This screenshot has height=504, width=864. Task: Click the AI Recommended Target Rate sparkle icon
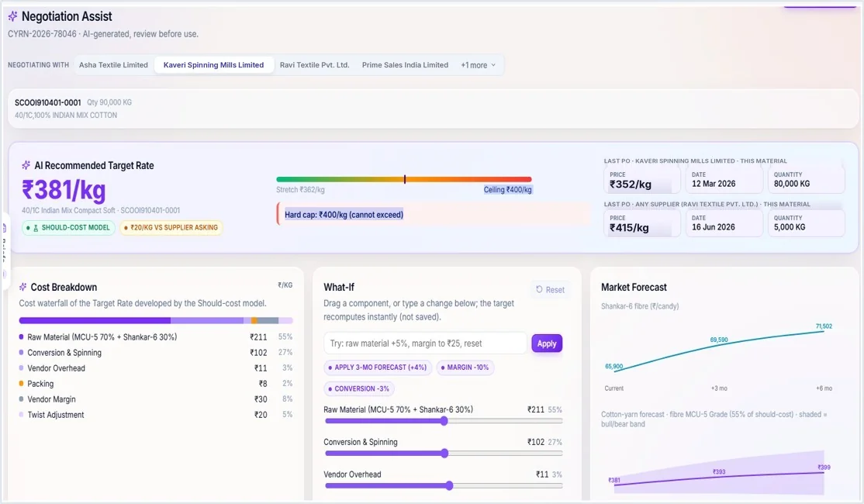[26, 165]
